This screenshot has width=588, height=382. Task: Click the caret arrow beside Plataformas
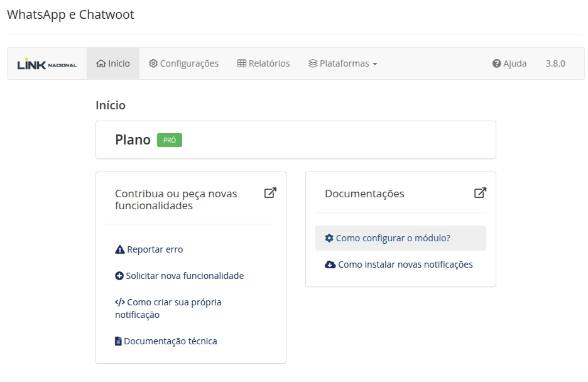[x=375, y=64]
